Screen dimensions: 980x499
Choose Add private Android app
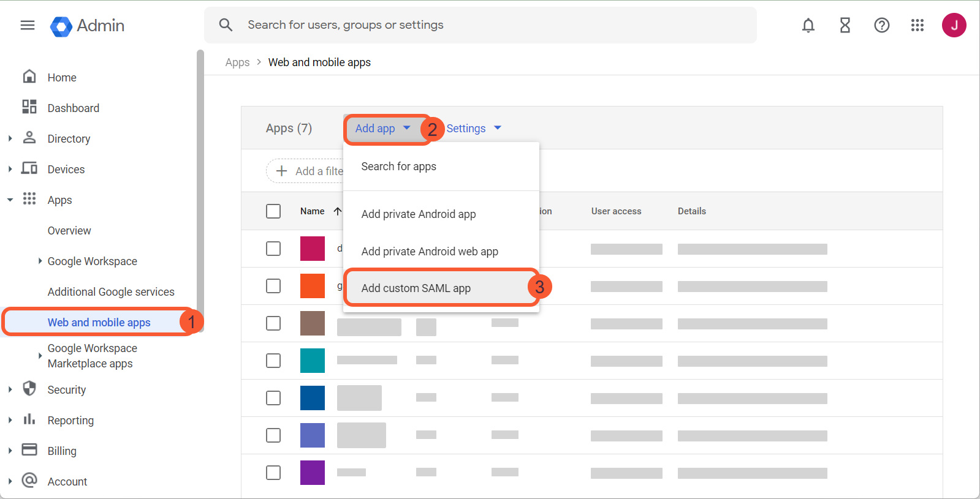441,214
